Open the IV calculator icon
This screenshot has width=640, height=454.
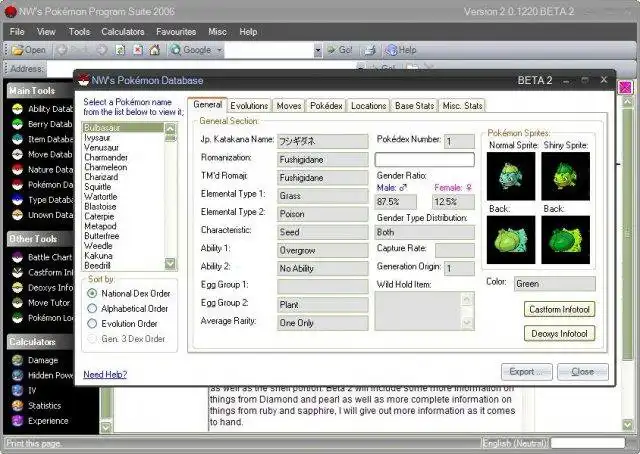coord(17,390)
